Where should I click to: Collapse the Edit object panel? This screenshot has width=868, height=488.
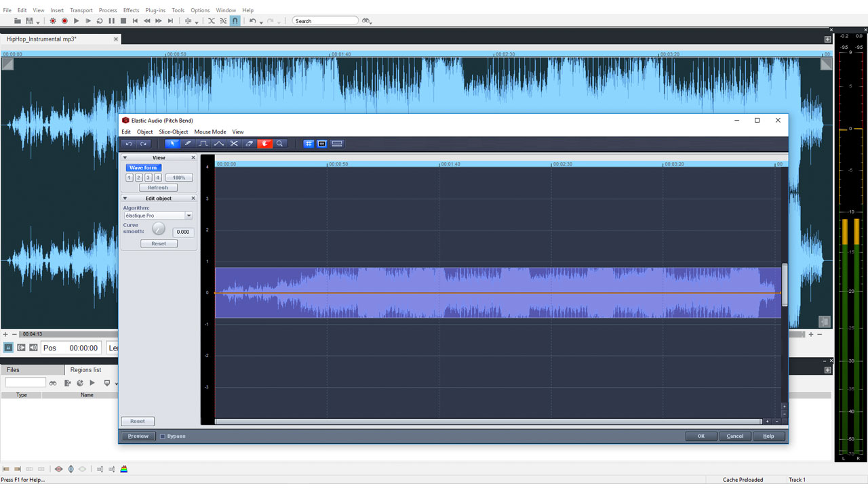125,198
